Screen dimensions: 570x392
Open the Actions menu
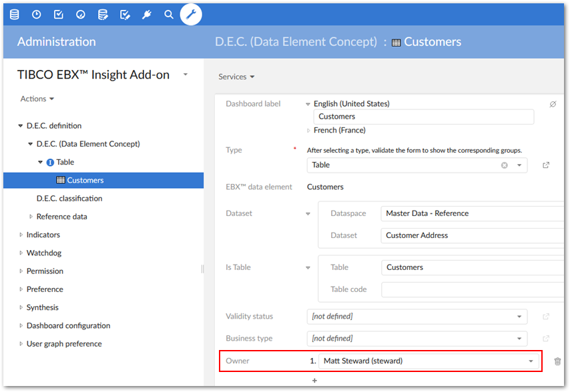(x=37, y=99)
